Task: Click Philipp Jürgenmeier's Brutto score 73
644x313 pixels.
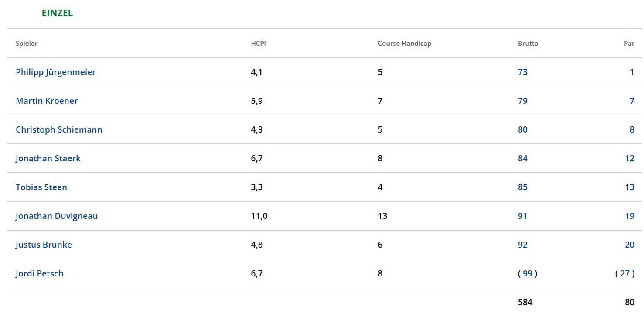Action: pyautogui.click(x=522, y=72)
